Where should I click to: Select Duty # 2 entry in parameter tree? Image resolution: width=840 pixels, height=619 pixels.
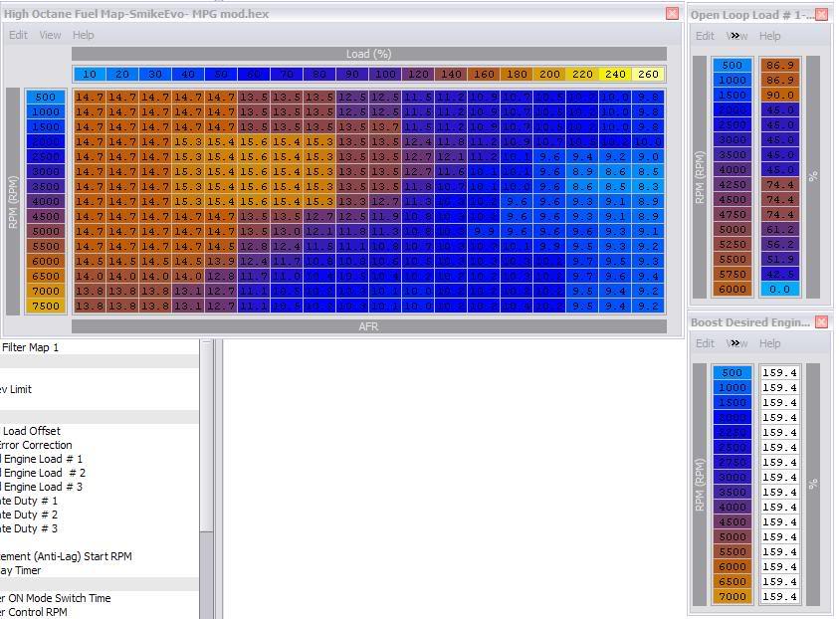(29, 515)
